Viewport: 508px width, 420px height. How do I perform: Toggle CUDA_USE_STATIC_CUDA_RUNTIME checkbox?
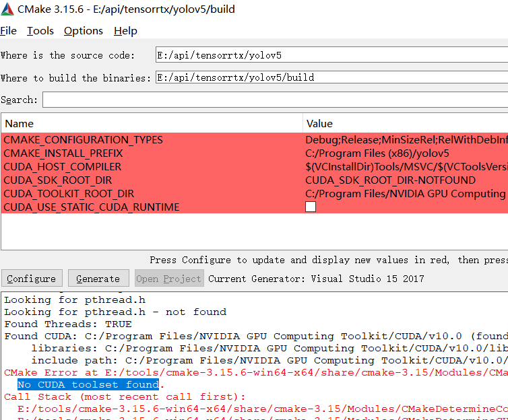point(311,207)
